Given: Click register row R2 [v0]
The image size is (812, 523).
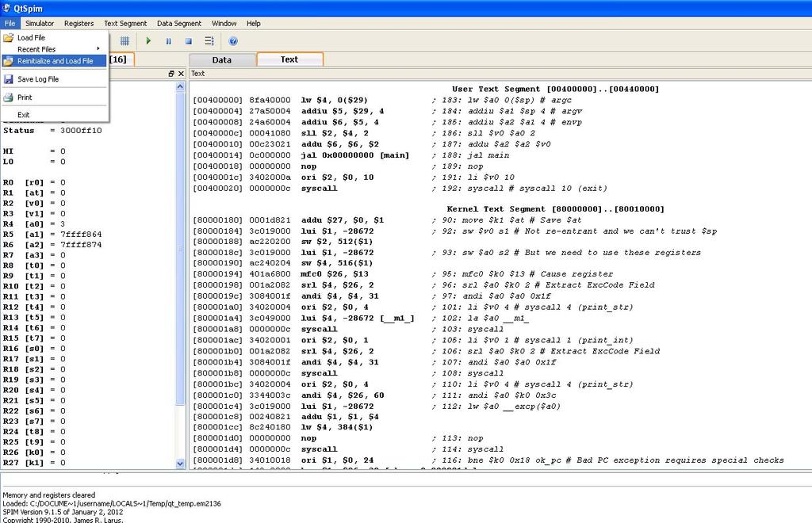Looking at the screenshot, I should click(34, 204).
